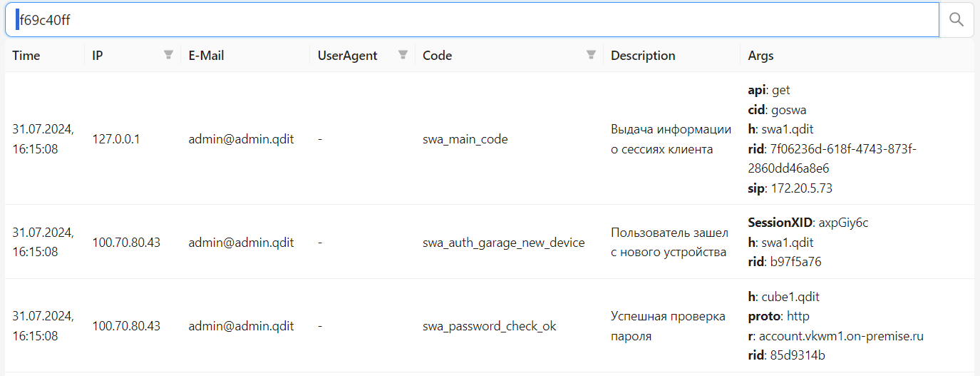Click the Description column header
Viewport: 980px width, 376px height.
(x=643, y=56)
